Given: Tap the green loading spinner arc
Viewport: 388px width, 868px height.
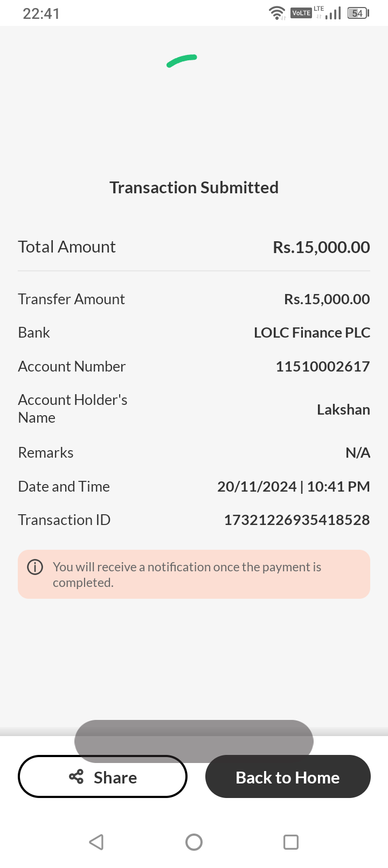Looking at the screenshot, I should pos(182,61).
